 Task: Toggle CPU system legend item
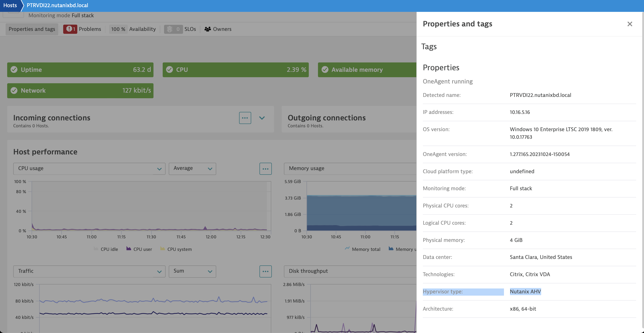click(176, 249)
